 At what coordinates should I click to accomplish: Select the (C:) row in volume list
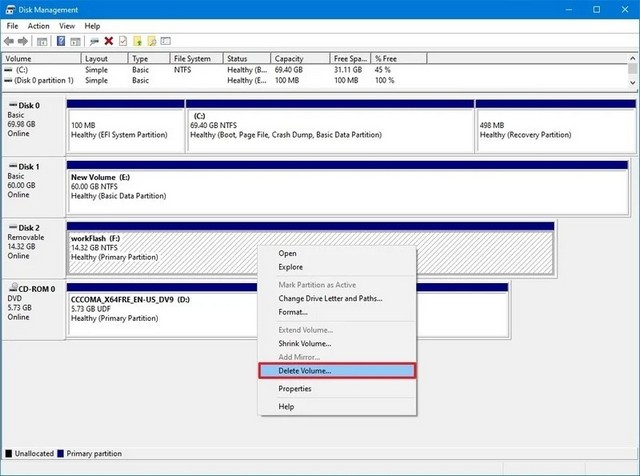pyautogui.click(x=316, y=70)
